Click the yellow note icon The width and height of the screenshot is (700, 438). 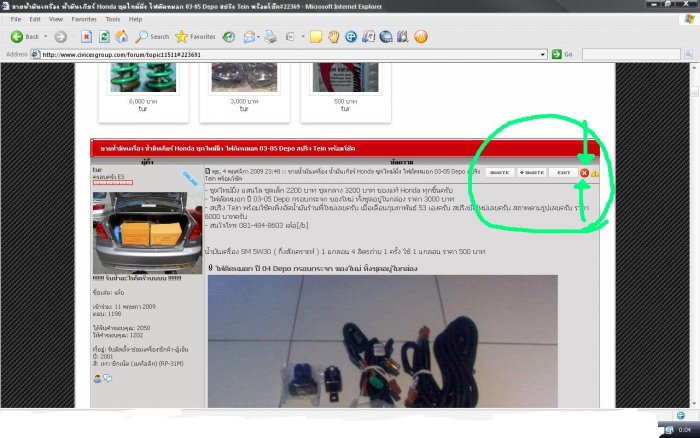316,37
